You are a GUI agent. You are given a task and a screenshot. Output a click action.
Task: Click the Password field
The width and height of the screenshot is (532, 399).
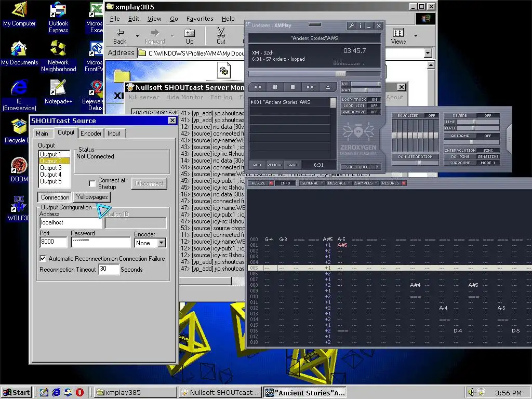(x=100, y=242)
